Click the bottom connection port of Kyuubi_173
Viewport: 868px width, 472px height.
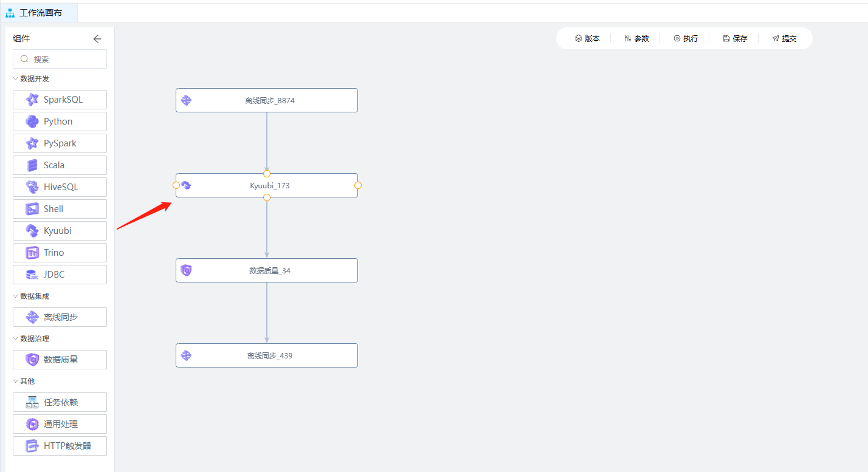click(267, 197)
